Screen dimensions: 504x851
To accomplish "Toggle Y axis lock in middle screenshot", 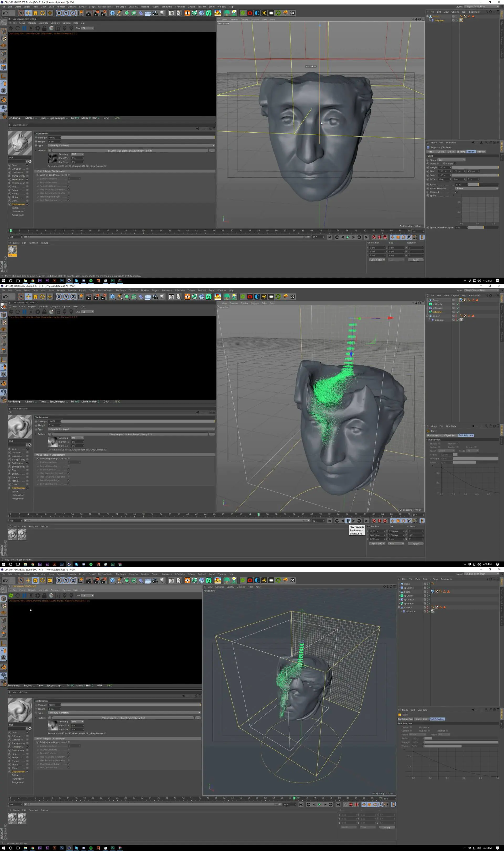I will pyautogui.click(x=66, y=297).
